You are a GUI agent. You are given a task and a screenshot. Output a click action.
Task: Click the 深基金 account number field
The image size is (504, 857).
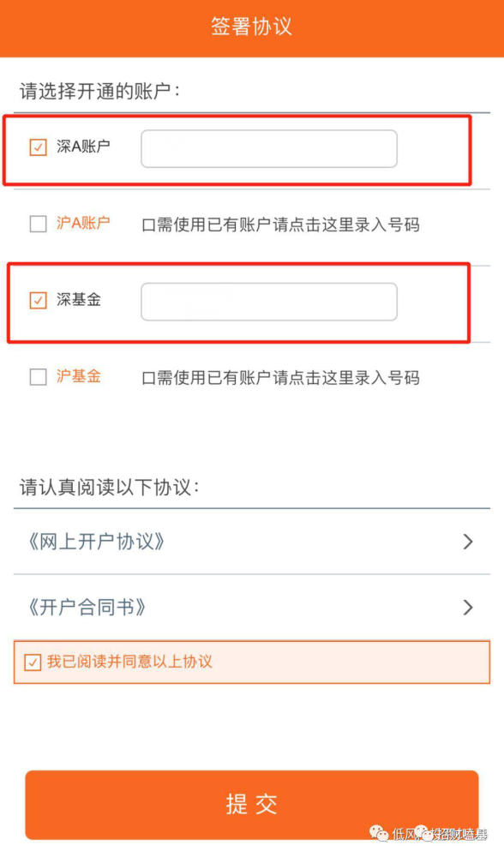pos(269,302)
